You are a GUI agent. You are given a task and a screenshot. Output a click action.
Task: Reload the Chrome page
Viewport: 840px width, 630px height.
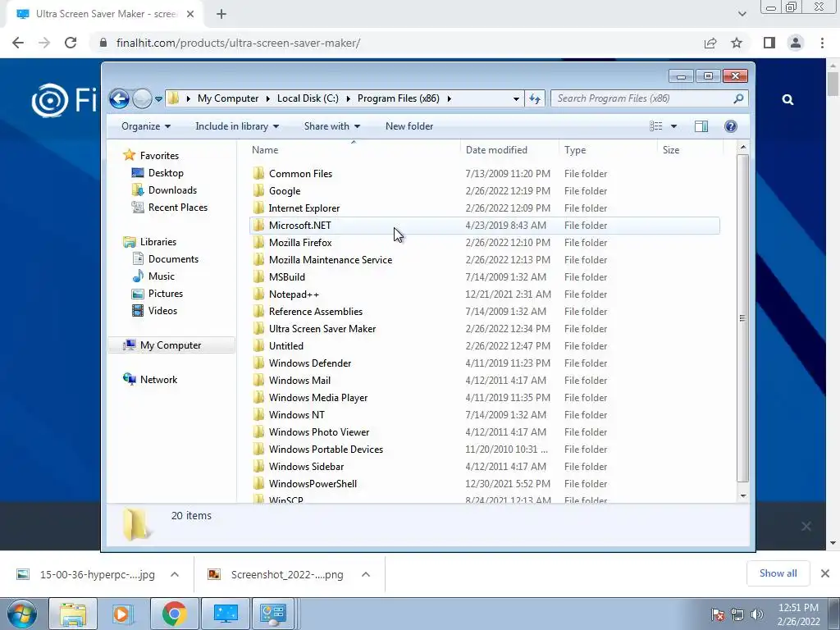pyautogui.click(x=71, y=43)
